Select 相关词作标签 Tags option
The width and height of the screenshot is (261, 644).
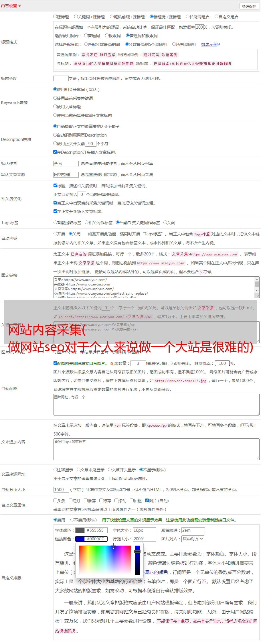coord(87,222)
